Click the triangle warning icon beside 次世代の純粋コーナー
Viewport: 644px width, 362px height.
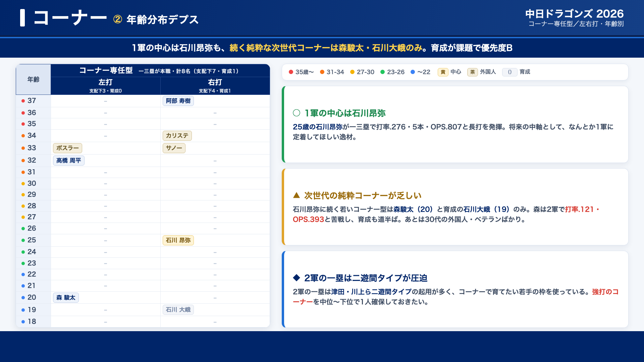pyautogui.click(x=297, y=195)
